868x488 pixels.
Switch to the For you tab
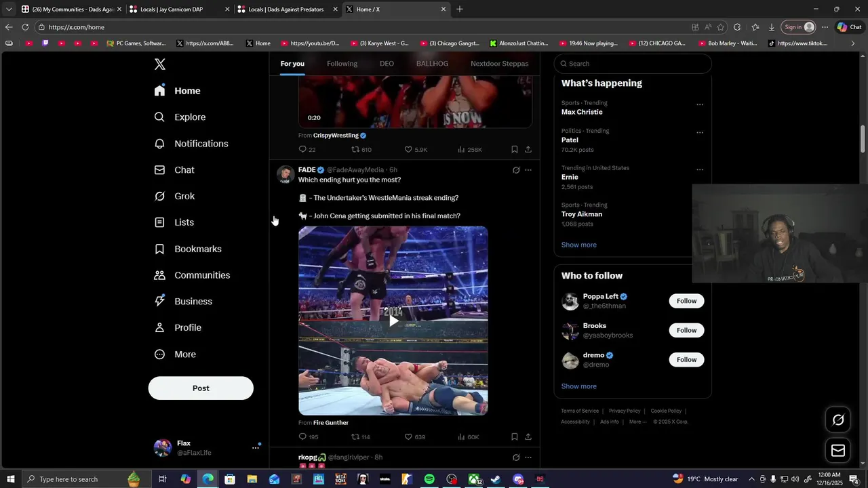click(x=292, y=64)
